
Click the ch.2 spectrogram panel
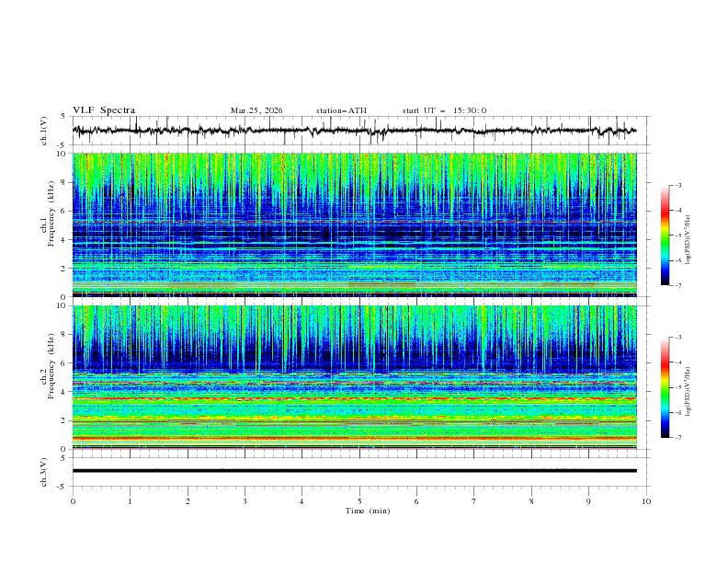(x=354, y=377)
